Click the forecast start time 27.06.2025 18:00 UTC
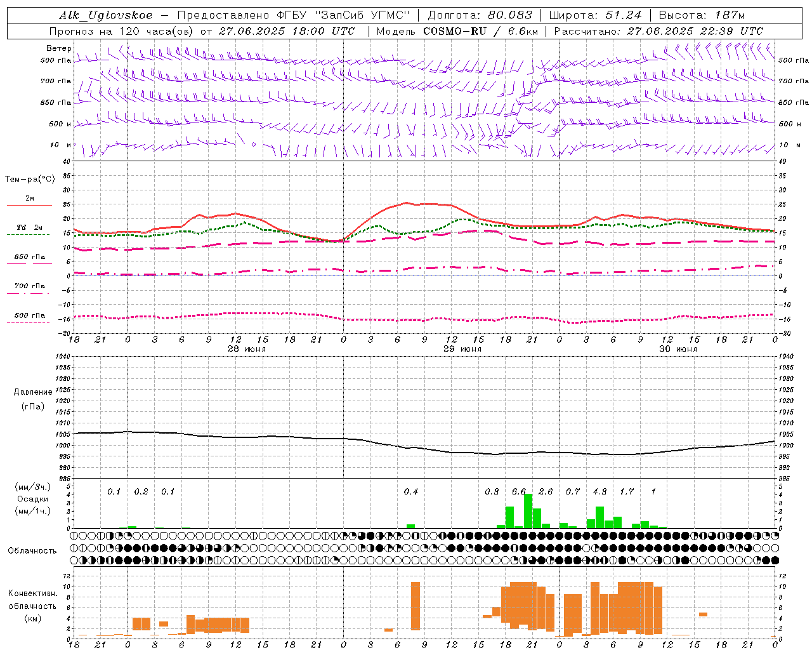The width and height of the screenshot is (812, 650). coord(287,31)
